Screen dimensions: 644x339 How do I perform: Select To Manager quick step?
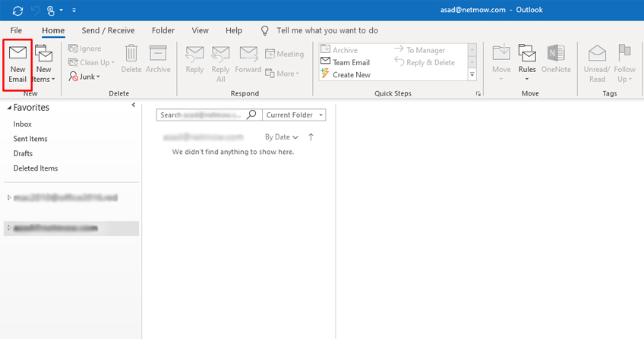click(419, 50)
